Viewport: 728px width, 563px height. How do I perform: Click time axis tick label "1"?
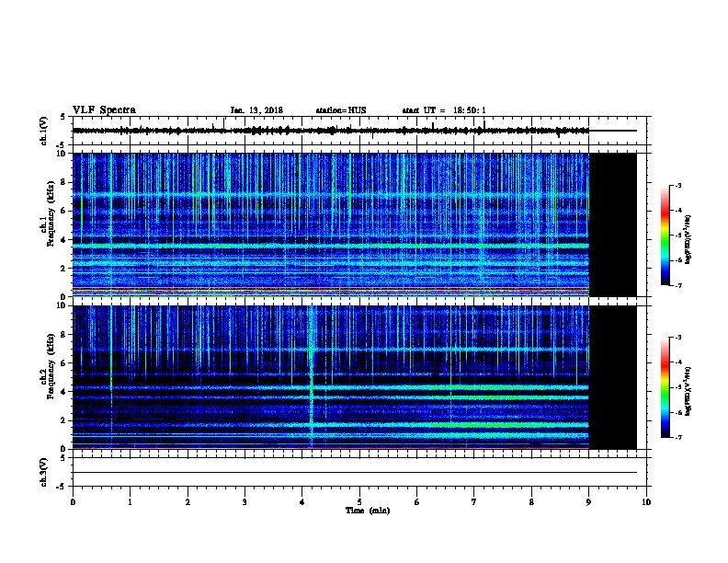coord(130,501)
